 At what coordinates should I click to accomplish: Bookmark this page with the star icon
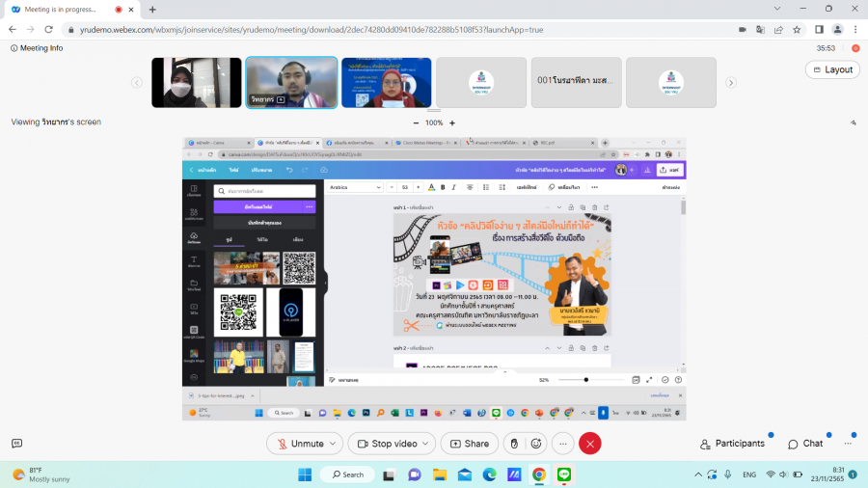[x=797, y=30]
